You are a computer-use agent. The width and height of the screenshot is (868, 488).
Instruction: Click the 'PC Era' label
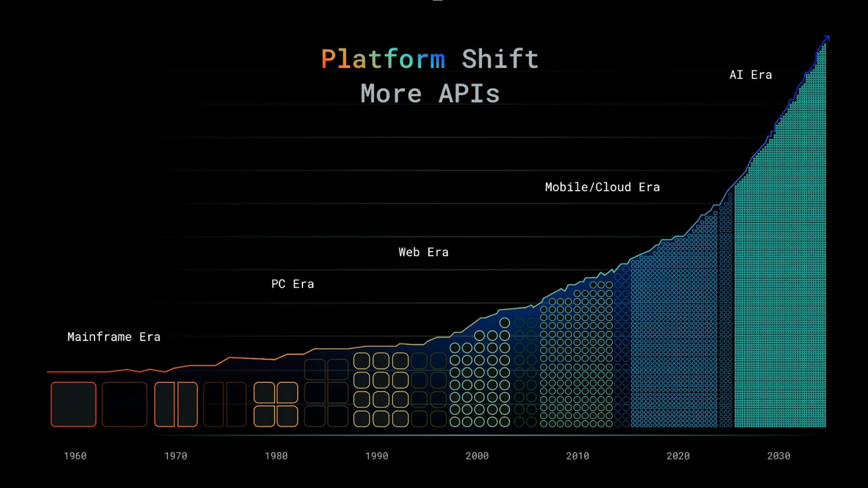point(292,284)
